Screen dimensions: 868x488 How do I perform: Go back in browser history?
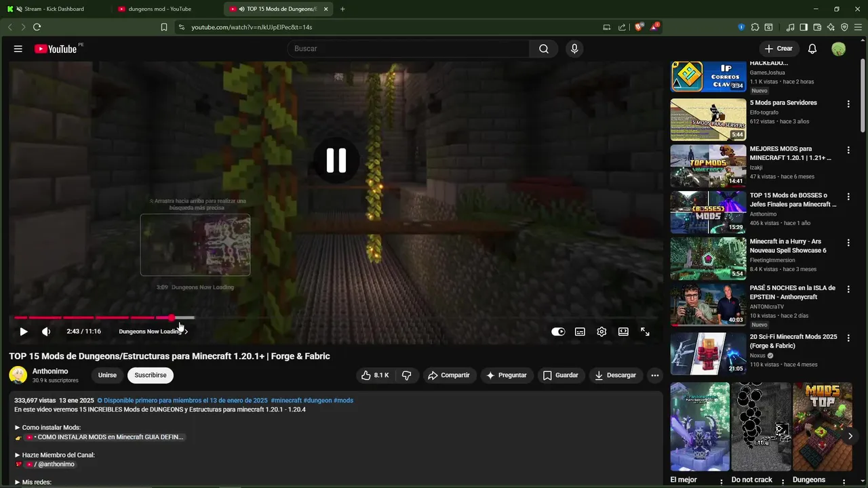coord(9,27)
